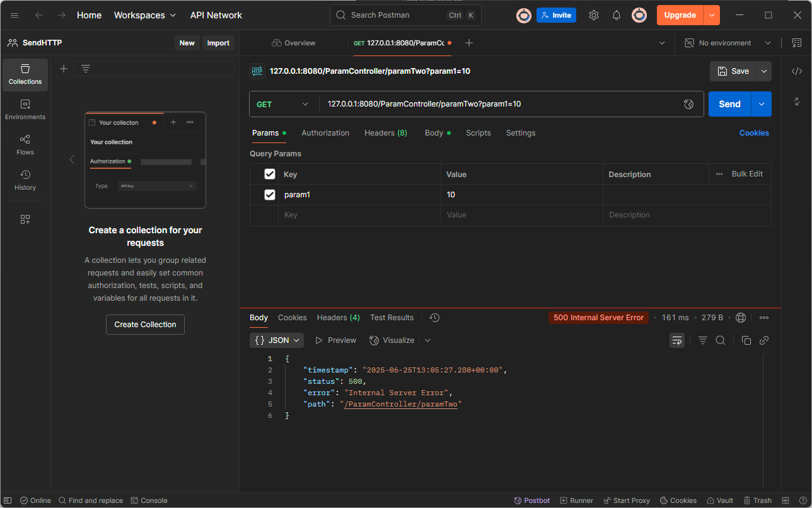Screen dimensions: 812x508
Task: Open response history clock icon
Action: point(434,318)
